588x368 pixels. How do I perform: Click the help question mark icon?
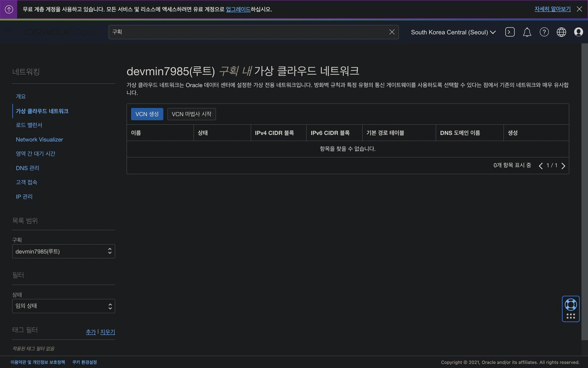[x=544, y=32]
